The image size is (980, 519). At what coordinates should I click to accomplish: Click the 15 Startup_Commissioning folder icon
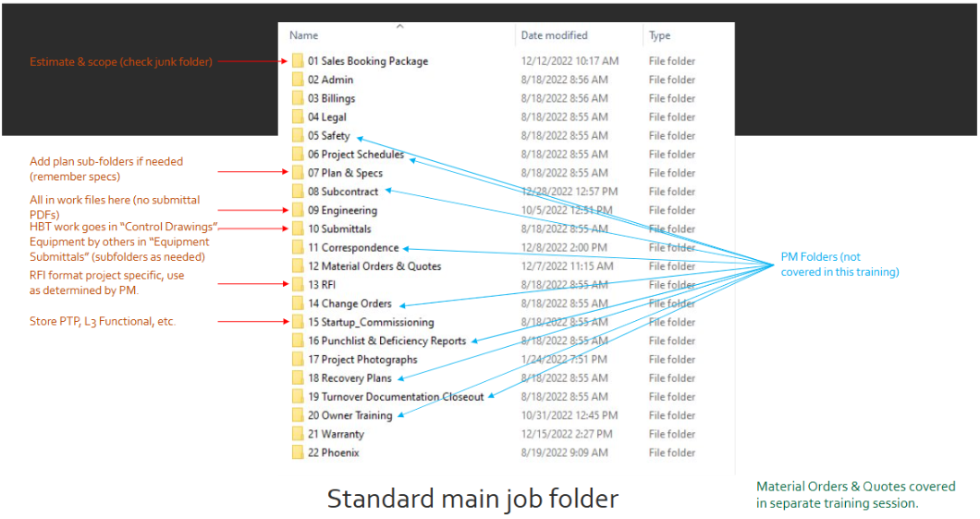click(298, 322)
